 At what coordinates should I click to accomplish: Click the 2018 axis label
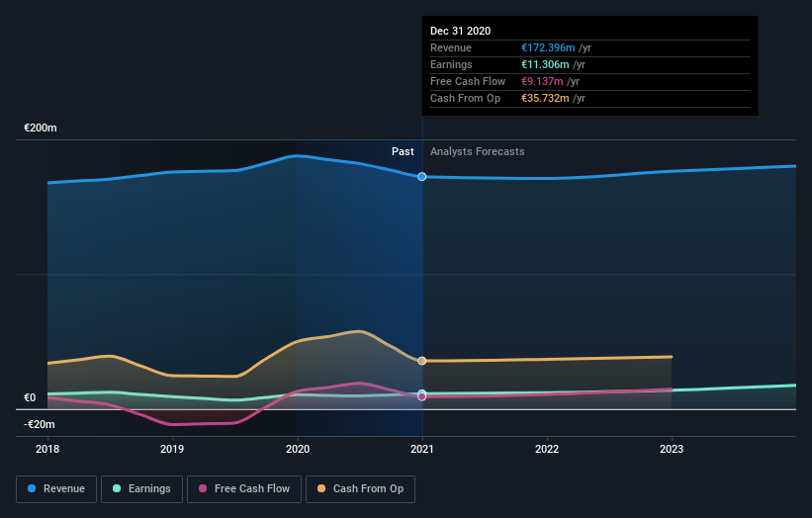47,449
